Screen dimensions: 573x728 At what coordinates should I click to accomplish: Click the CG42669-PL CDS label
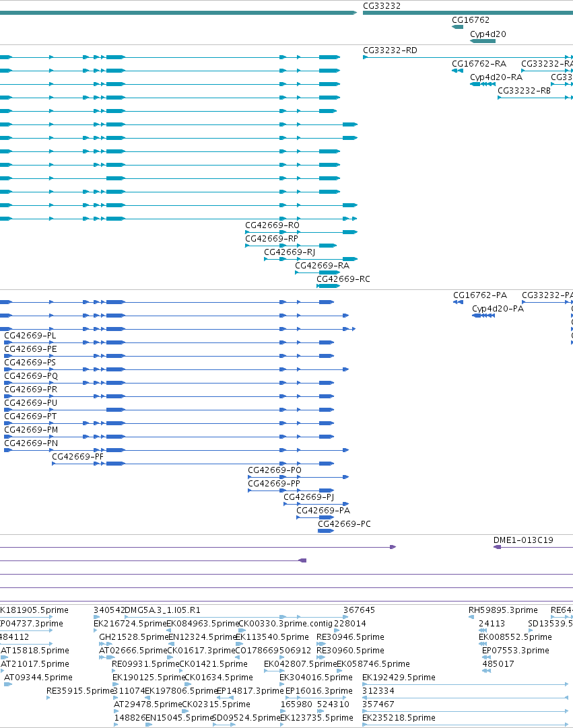[30, 336]
